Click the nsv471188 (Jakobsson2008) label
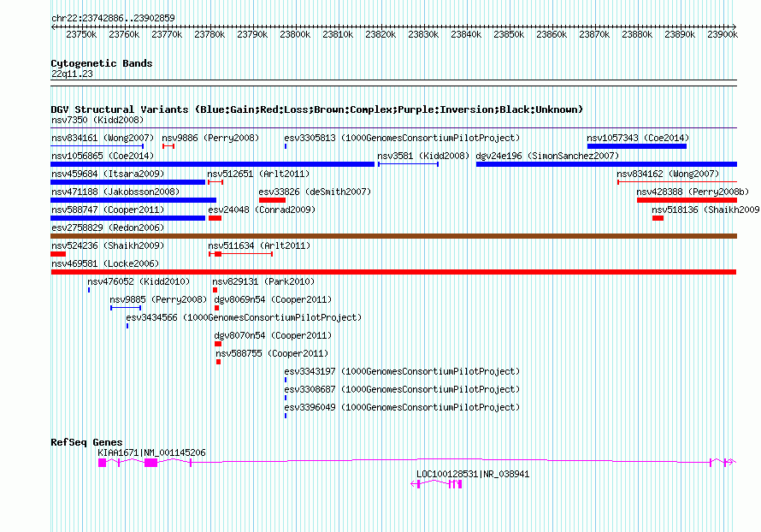Viewport: 761px width, 532px height. [115, 192]
